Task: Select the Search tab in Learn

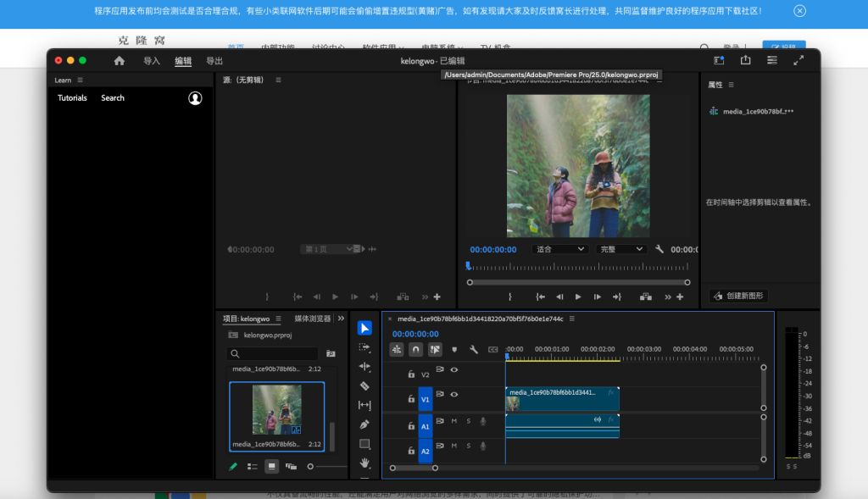Action: [x=113, y=98]
